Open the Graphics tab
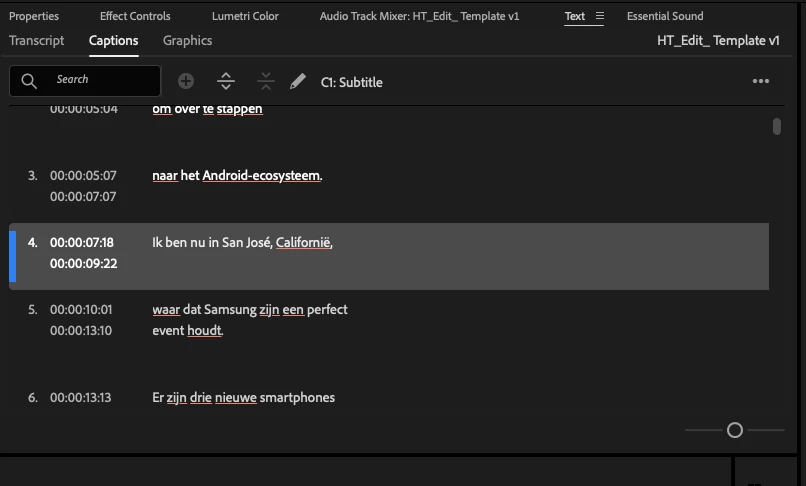The image size is (806, 486). 188,41
